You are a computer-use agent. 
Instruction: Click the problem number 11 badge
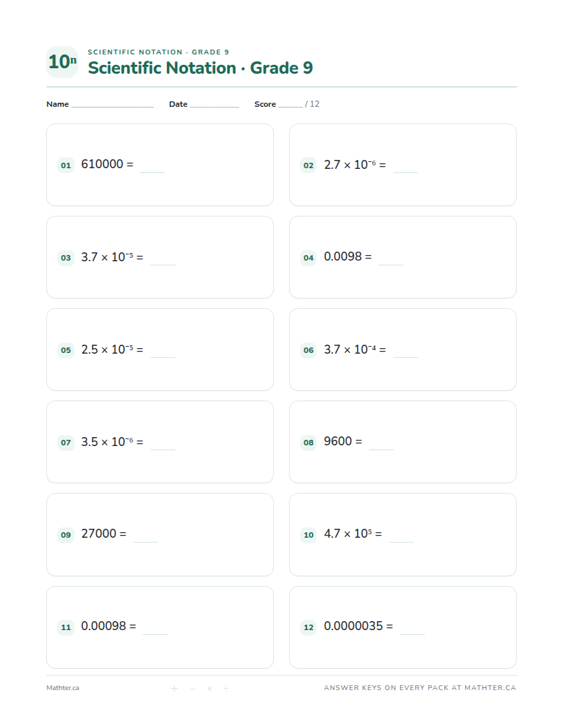pos(66,627)
